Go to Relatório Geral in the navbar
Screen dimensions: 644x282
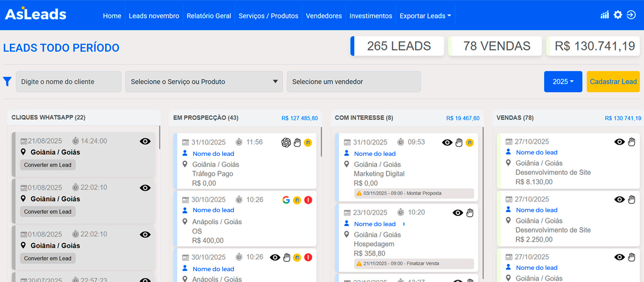[209, 16]
